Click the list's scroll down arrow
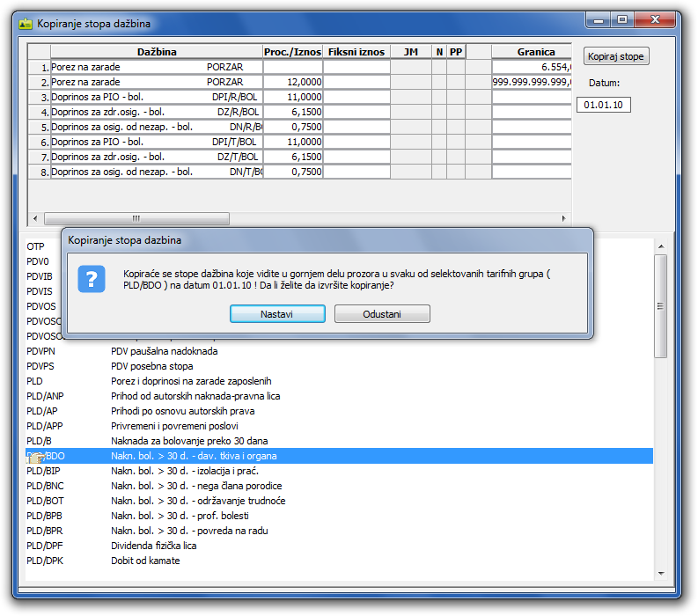This screenshot has height=616, width=698. coord(660,575)
